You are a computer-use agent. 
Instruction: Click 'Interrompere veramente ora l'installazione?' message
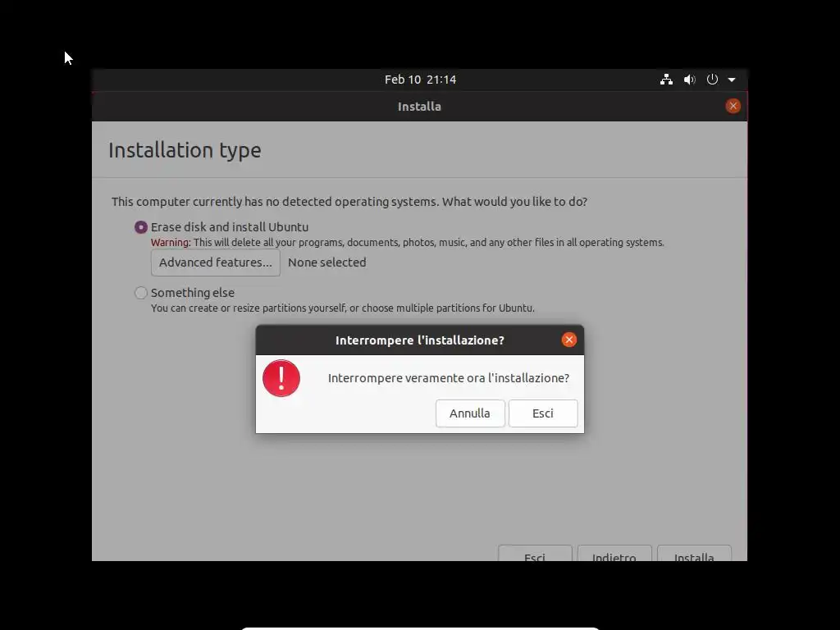click(449, 377)
